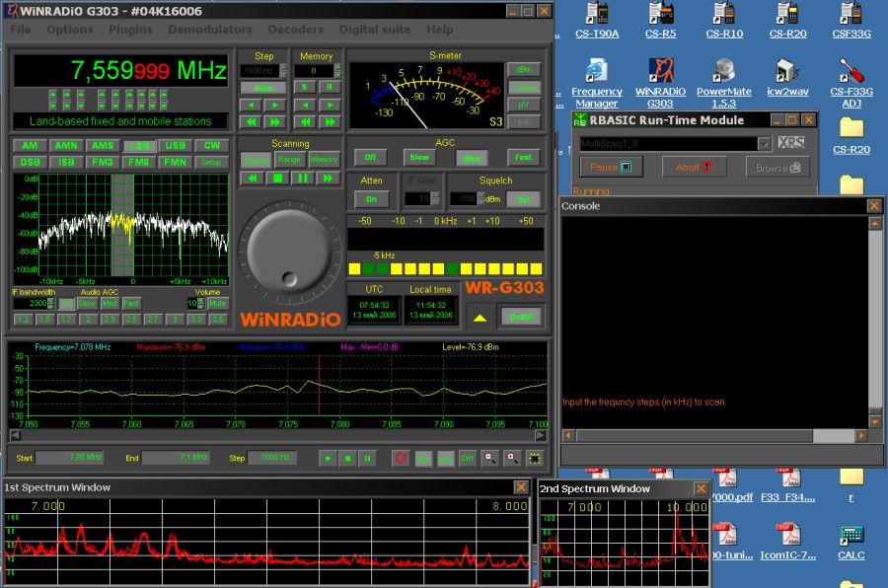Open the CALC desktop shortcut
This screenshot has height=588, width=888.
click(x=851, y=543)
